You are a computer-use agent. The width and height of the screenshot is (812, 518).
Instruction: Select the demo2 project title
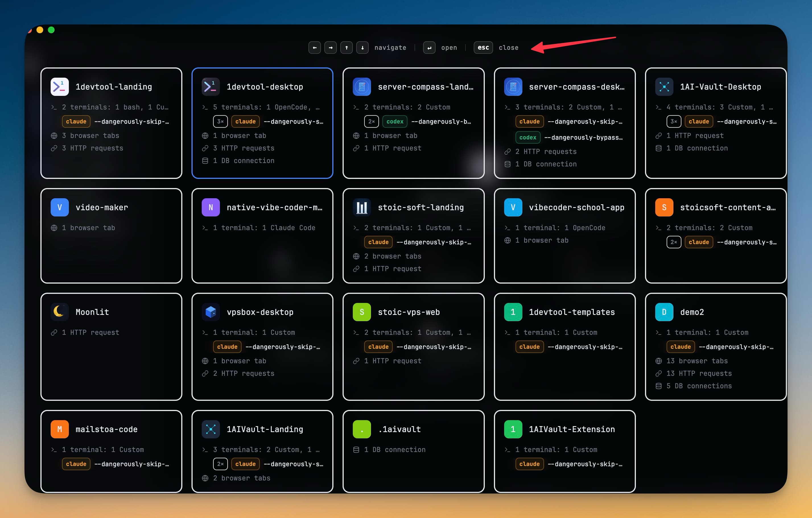click(x=692, y=312)
